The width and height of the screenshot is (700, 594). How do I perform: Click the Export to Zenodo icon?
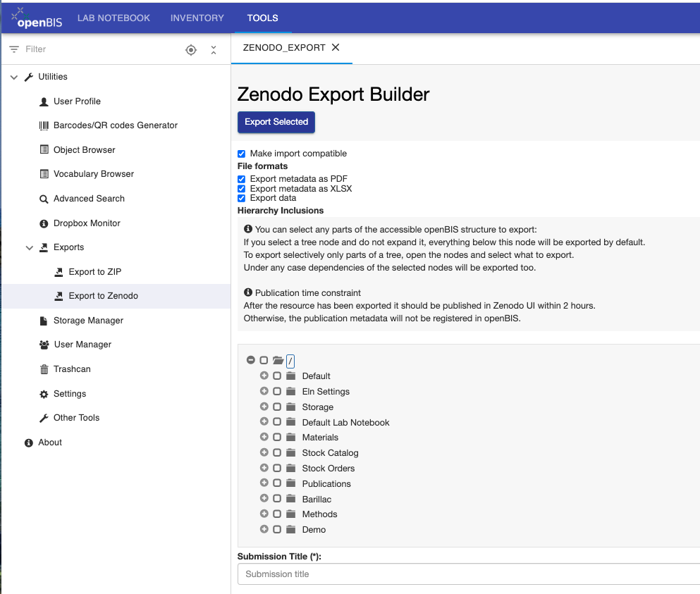[59, 296]
